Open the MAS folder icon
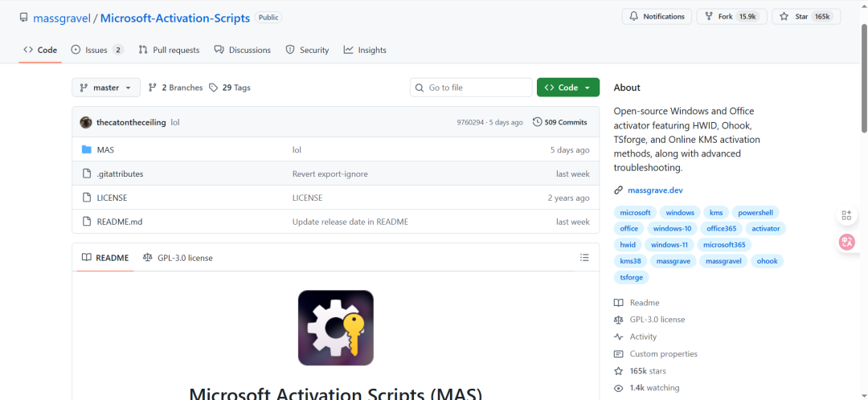The width and height of the screenshot is (868, 400). point(86,150)
